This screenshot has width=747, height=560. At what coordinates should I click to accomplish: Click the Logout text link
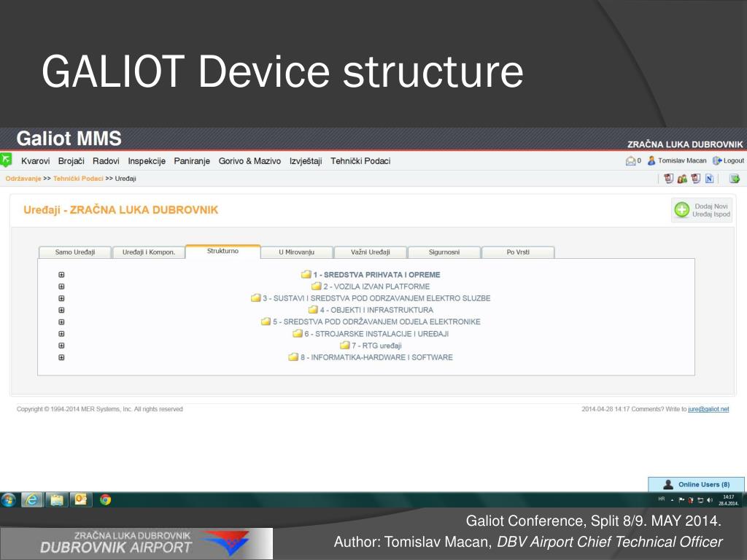[x=733, y=161]
